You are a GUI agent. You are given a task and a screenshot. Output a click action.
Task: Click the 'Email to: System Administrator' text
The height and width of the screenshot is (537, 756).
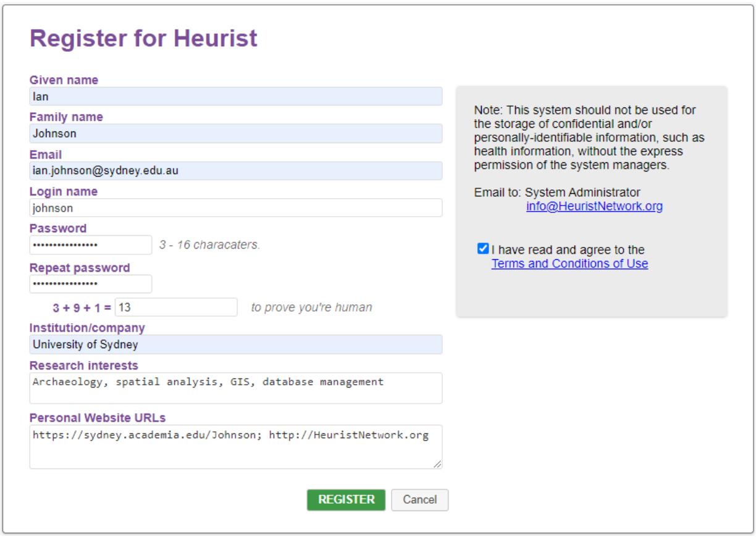point(557,193)
